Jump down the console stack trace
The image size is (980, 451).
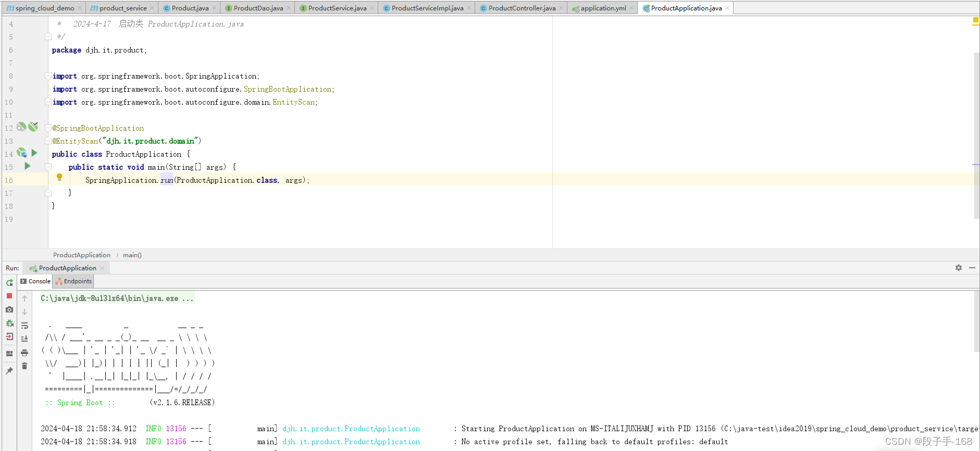24,312
